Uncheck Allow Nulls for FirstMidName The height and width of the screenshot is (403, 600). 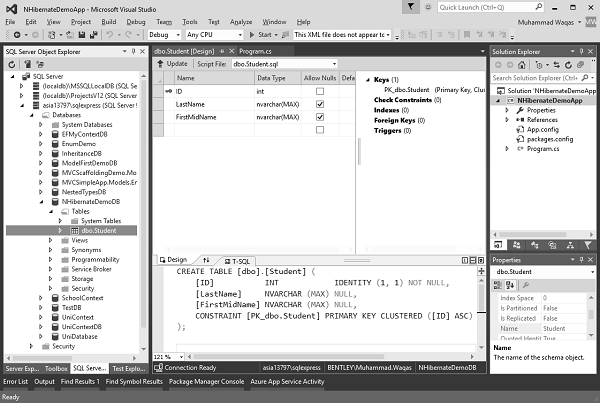pyautogui.click(x=320, y=117)
